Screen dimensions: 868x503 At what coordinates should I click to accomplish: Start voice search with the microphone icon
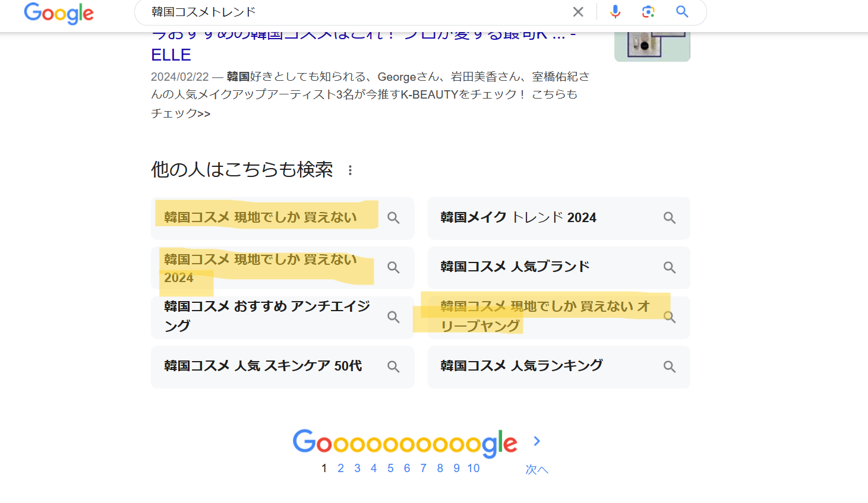[x=615, y=12]
